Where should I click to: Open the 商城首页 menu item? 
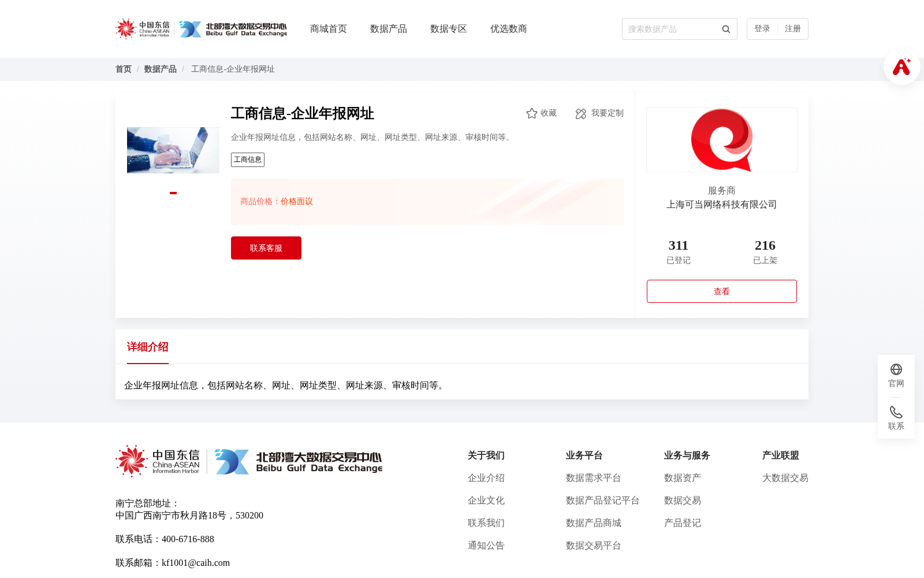click(x=329, y=29)
